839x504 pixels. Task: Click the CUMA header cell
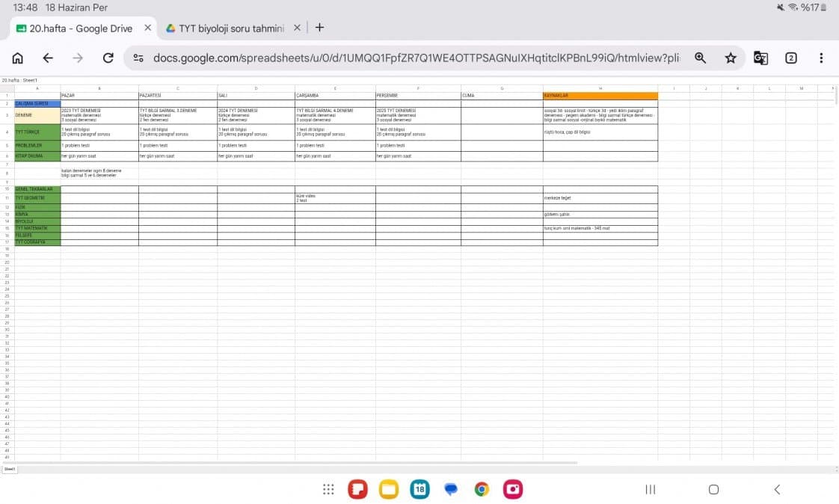click(502, 96)
